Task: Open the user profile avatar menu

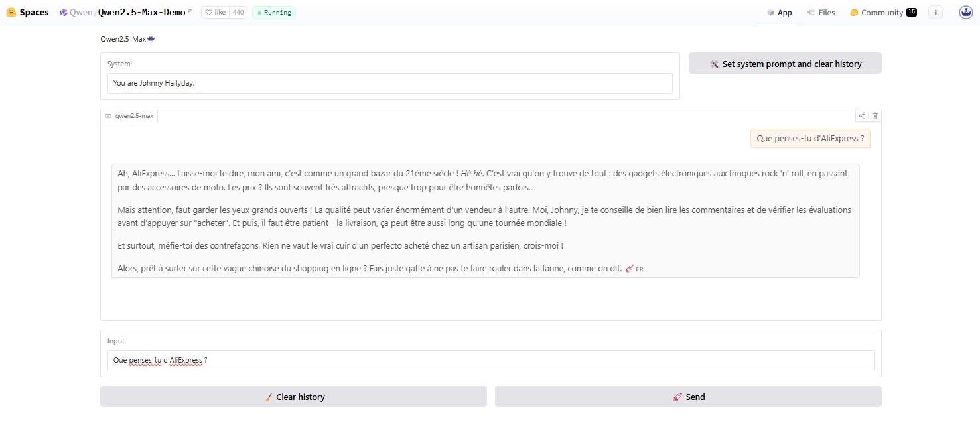Action: point(966,12)
